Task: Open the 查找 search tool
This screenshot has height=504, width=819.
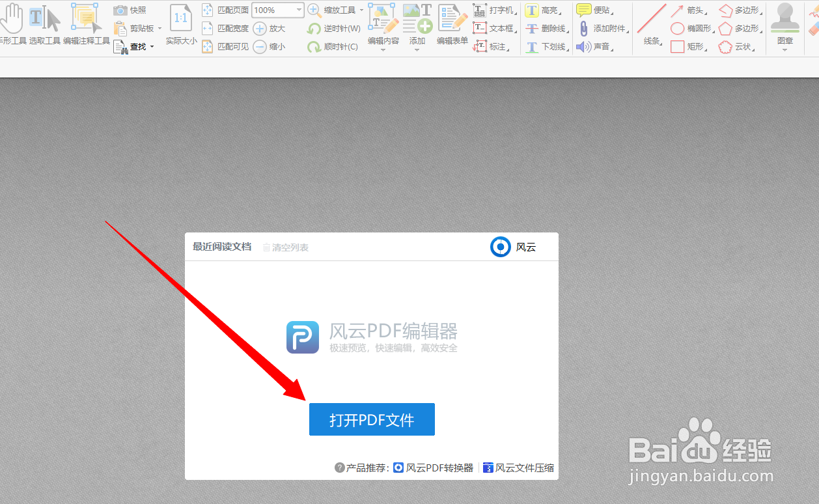Action: (130, 46)
